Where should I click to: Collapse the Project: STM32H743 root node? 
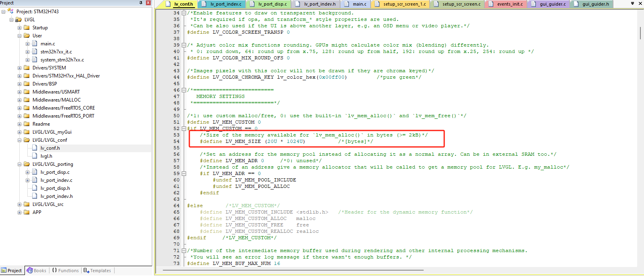click(3, 12)
